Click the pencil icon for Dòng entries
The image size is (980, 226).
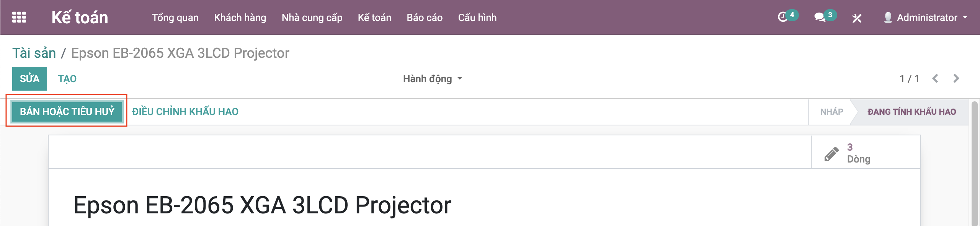(x=831, y=154)
